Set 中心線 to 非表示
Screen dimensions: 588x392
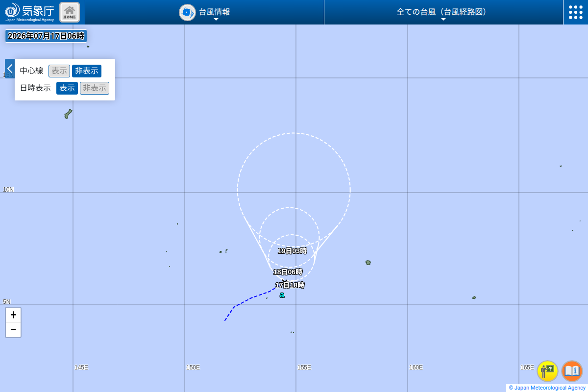tap(87, 71)
